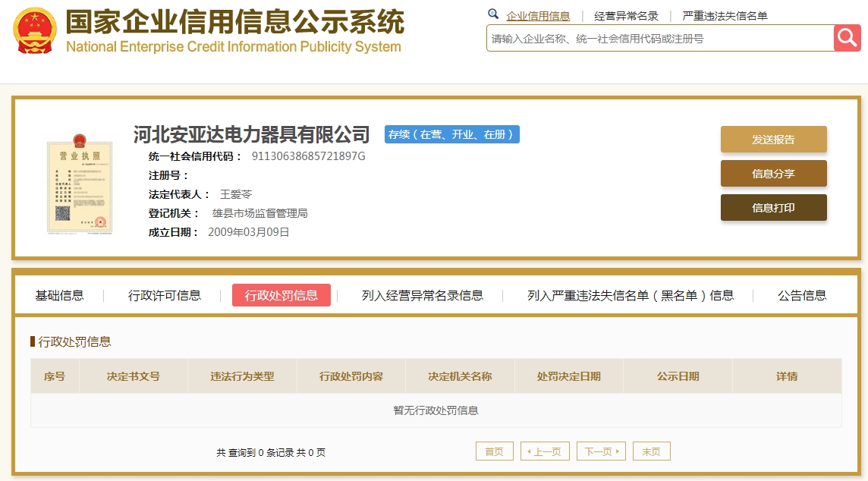Click the 行政处罚内容 column header
Image resolution: width=868 pixels, height=481 pixels.
tap(351, 376)
